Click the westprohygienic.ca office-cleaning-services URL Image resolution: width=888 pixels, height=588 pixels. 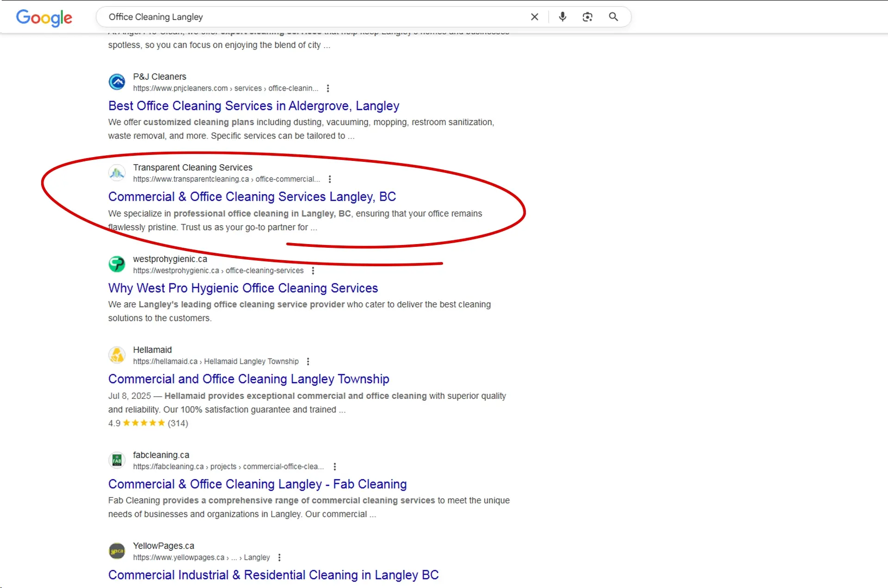click(218, 270)
